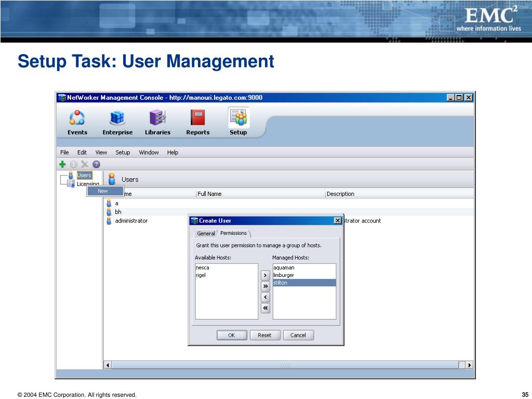Switch to the General tab
532x399 pixels.
coord(206,233)
